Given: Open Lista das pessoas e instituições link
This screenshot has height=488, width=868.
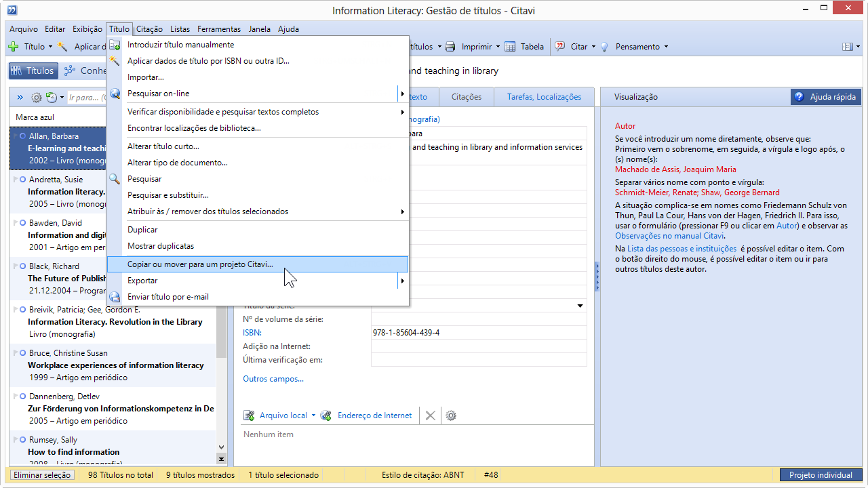Looking at the screenshot, I should click(682, 249).
